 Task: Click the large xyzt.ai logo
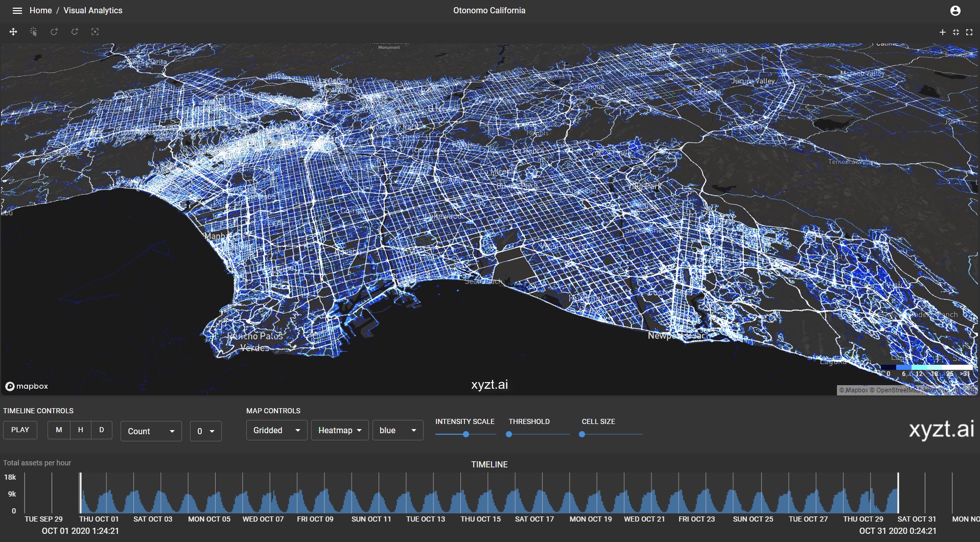942,429
